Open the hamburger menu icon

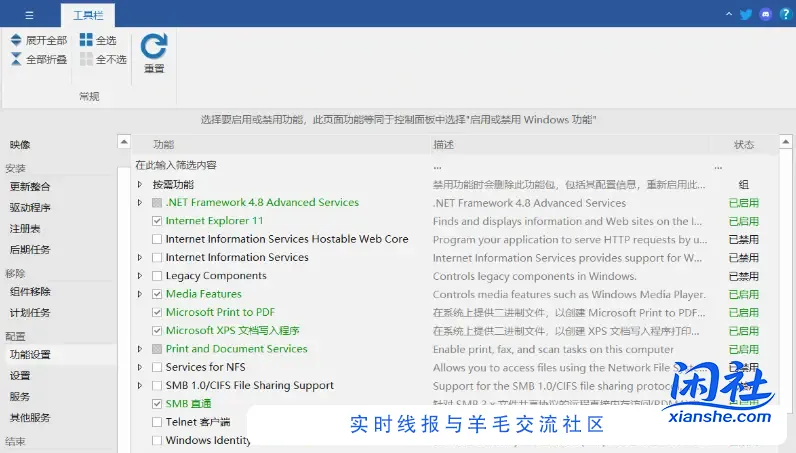[x=29, y=15]
